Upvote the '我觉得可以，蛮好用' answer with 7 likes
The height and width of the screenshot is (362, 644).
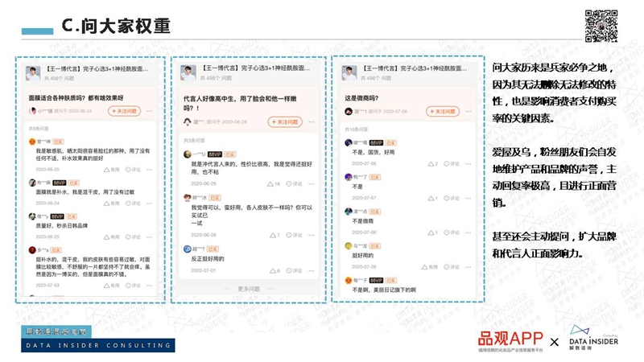point(275,235)
